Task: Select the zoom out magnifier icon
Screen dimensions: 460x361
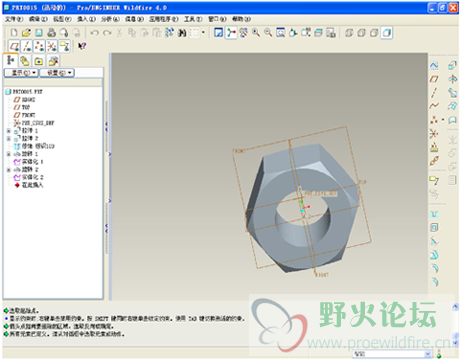Action: [268, 33]
